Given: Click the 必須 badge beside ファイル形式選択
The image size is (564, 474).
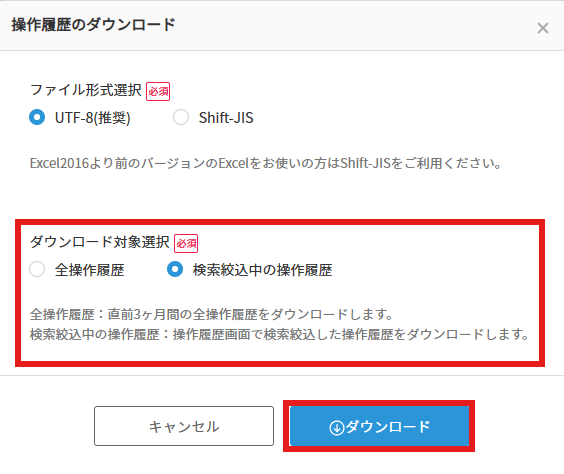Looking at the screenshot, I should (158, 91).
